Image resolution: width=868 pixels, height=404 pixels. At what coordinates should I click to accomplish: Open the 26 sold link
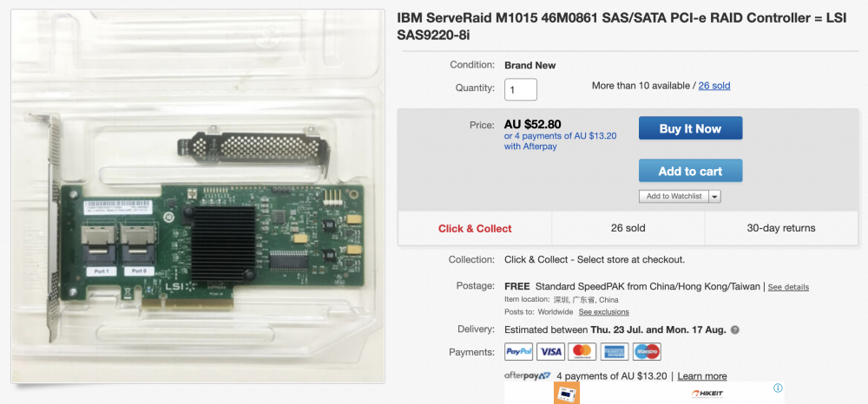click(x=714, y=86)
